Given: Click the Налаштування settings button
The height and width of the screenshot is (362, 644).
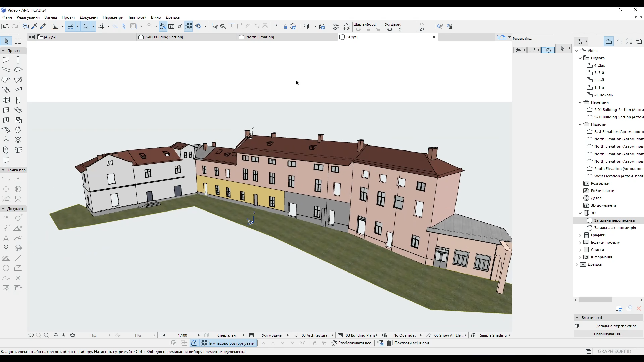Looking at the screenshot, I should (x=608, y=334).
